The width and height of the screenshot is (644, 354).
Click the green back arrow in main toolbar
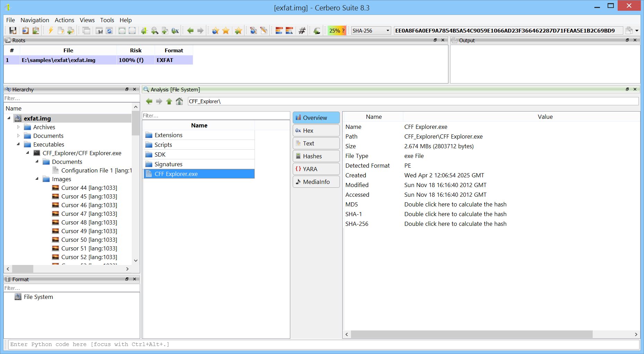click(x=190, y=30)
